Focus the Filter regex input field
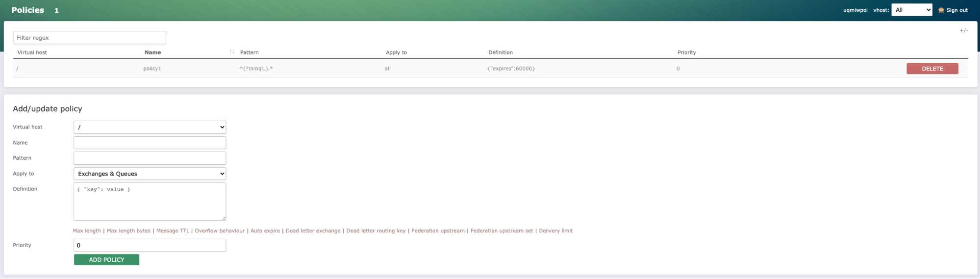 [x=90, y=38]
